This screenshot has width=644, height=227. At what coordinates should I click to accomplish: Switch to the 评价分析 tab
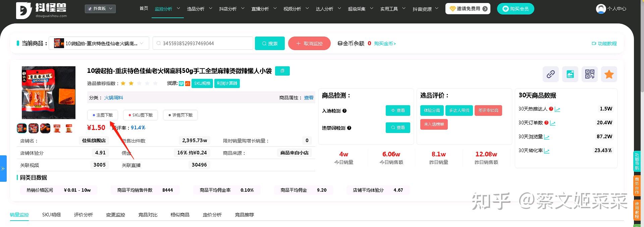tap(84, 215)
